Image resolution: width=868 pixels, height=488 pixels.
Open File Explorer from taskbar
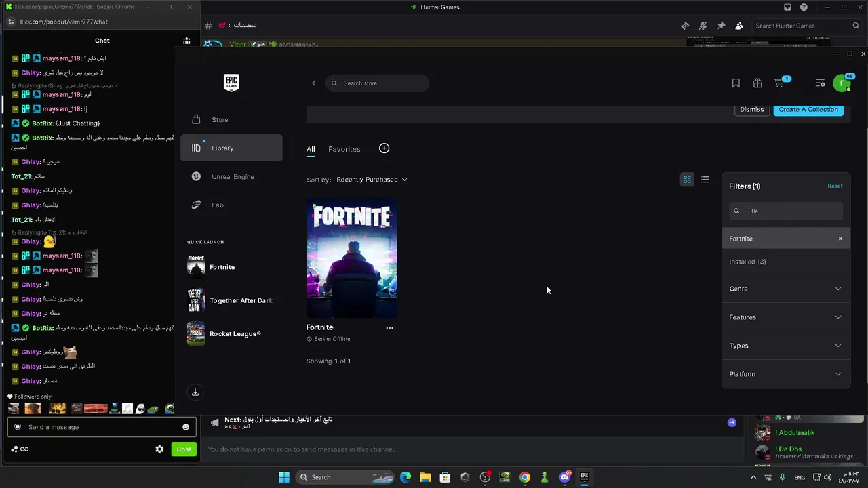(425, 477)
